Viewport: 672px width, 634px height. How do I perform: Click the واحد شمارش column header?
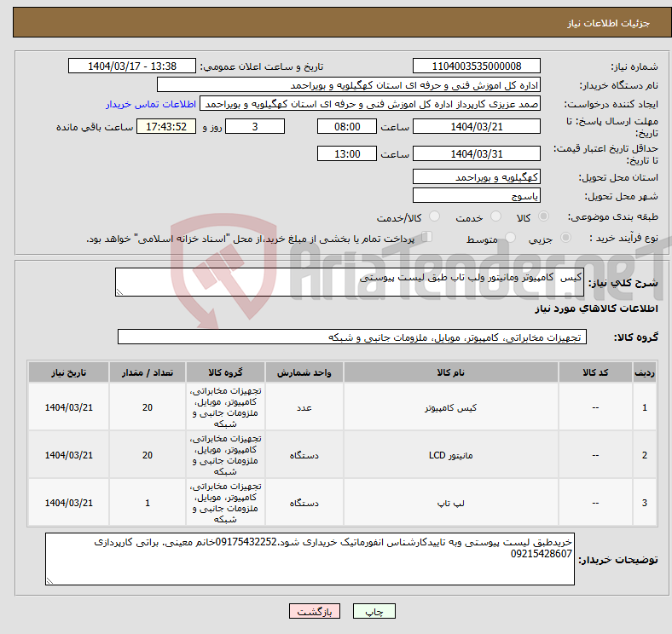pyautogui.click(x=304, y=372)
